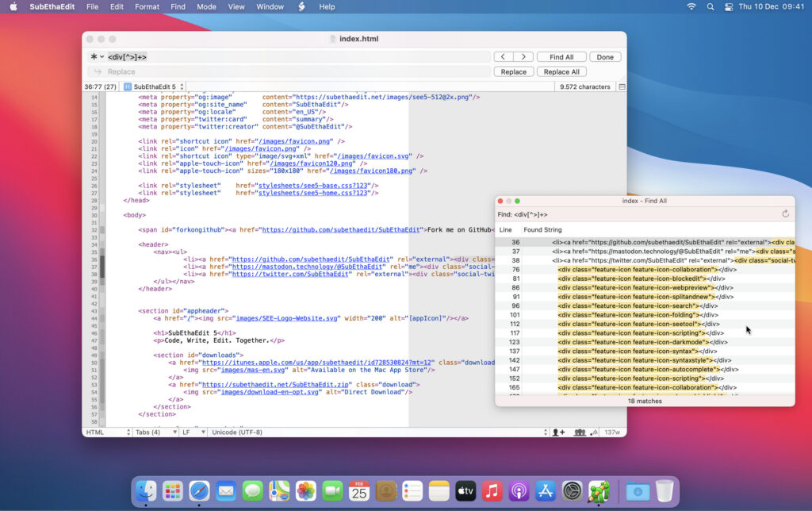Launch SubEthaEdit icon in the Dock
Viewport: 812px width, 511px height.
point(598,491)
